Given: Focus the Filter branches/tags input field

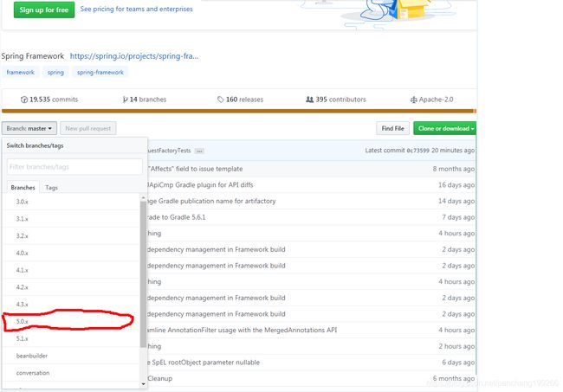Looking at the screenshot, I should [x=74, y=167].
